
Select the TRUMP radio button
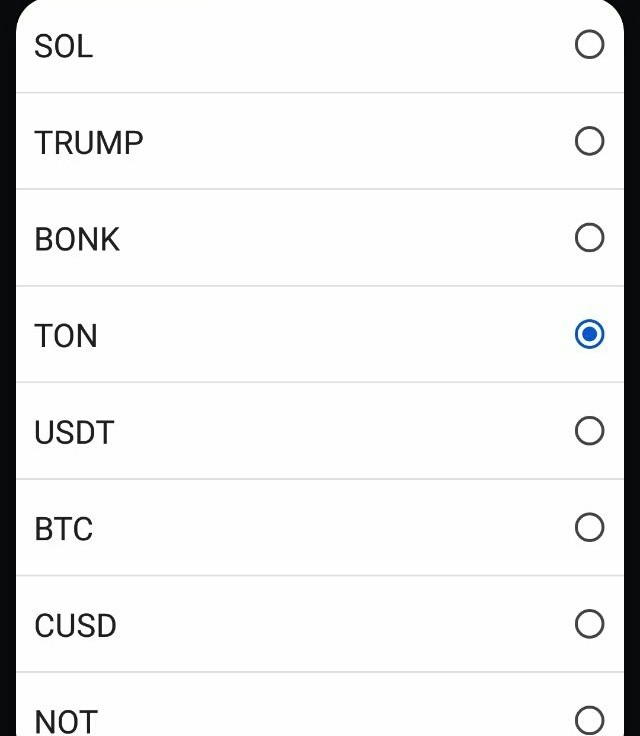pos(589,141)
